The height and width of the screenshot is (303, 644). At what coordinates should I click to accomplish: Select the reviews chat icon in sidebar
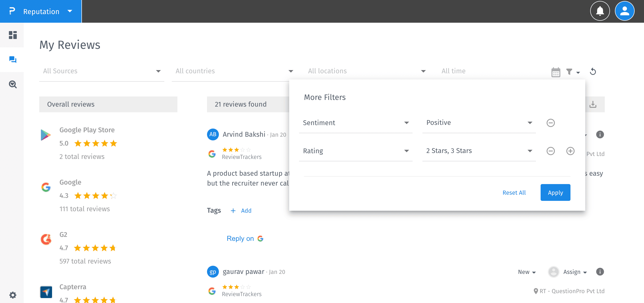tap(13, 59)
